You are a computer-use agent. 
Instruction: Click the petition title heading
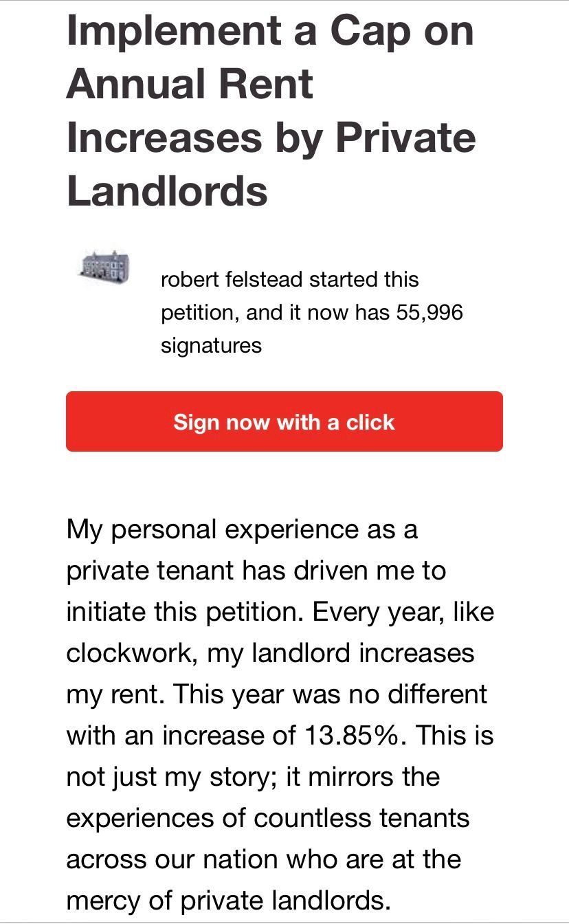(x=271, y=110)
